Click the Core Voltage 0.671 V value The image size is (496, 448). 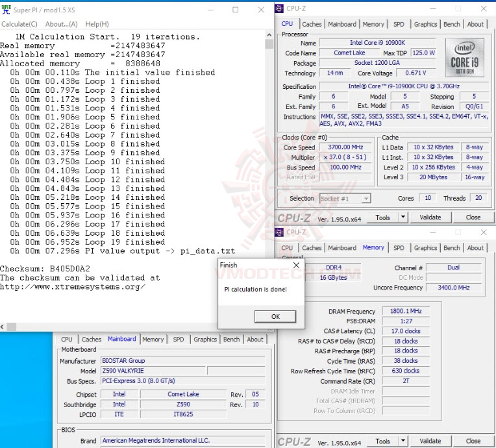point(415,73)
